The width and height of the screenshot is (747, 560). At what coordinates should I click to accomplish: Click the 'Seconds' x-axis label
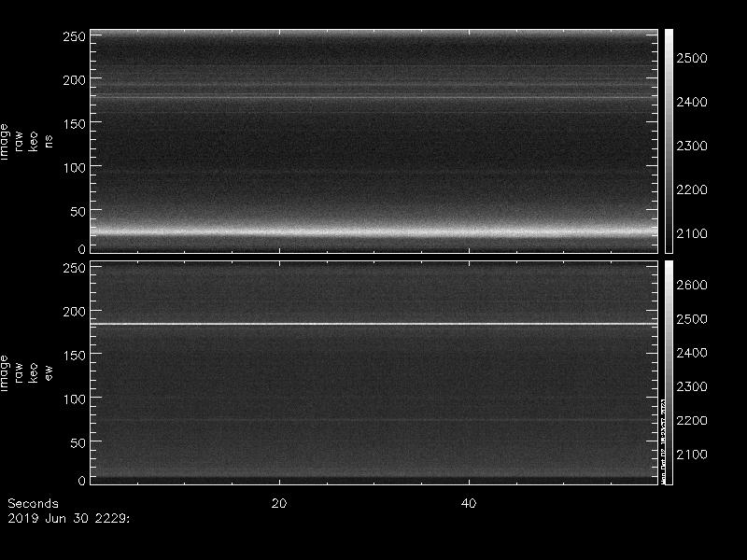click(x=33, y=503)
